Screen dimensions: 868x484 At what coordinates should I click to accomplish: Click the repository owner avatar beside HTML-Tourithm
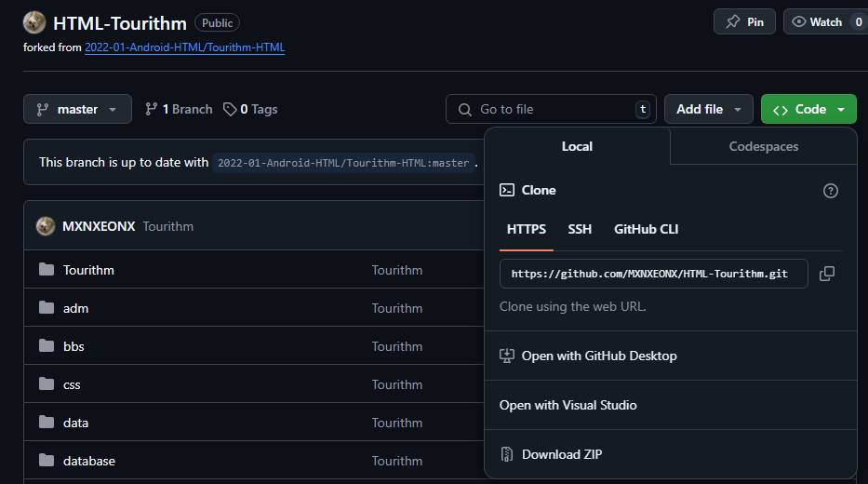point(34,22)
